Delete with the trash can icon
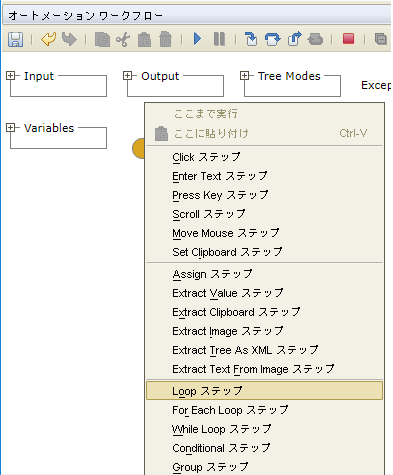 [165, 39]
